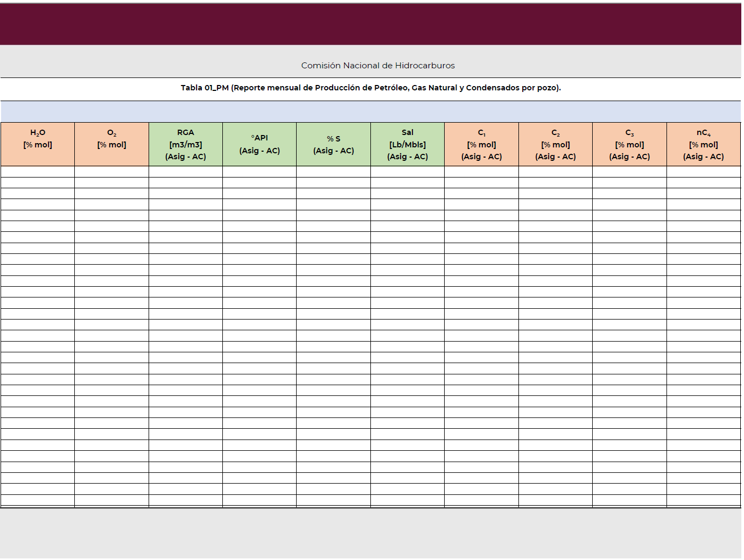Select the RGA [m3/m3] column header
The image size is (744, 560).
coord(185,144)
